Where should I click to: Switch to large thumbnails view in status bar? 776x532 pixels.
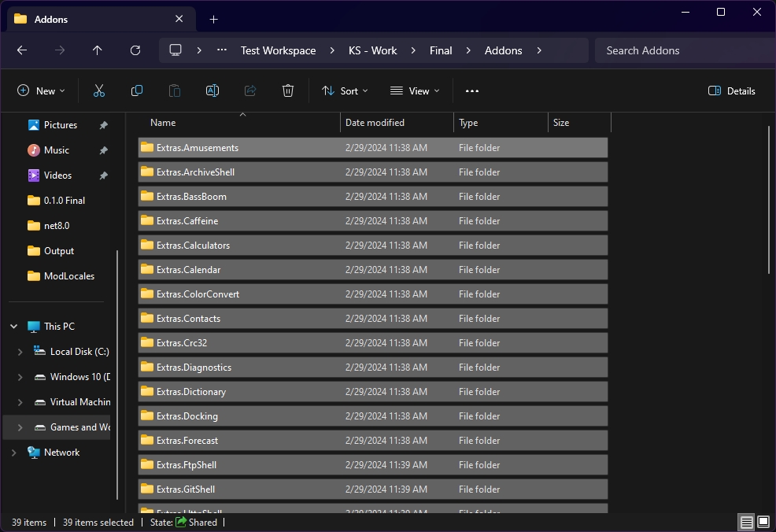(x=763, y=522)
